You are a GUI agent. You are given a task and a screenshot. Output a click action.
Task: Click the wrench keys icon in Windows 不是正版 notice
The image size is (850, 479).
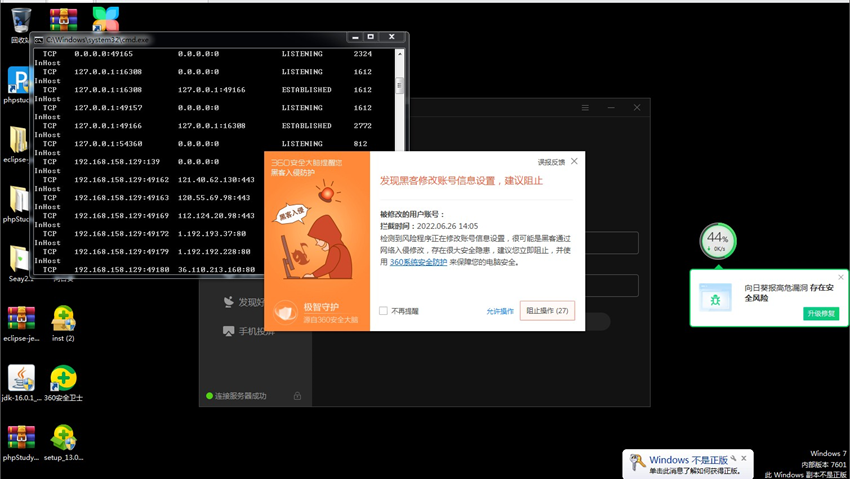[637, 463]
